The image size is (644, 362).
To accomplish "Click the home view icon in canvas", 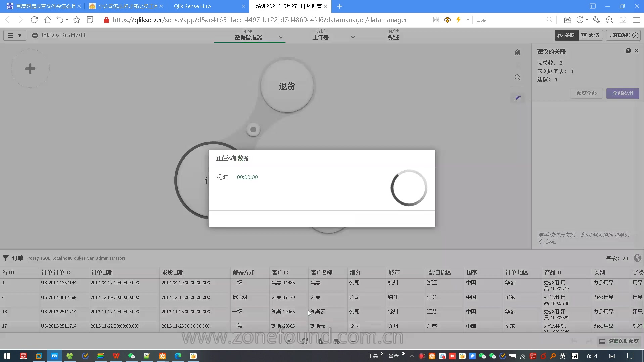I will click(x=518, y=53).
